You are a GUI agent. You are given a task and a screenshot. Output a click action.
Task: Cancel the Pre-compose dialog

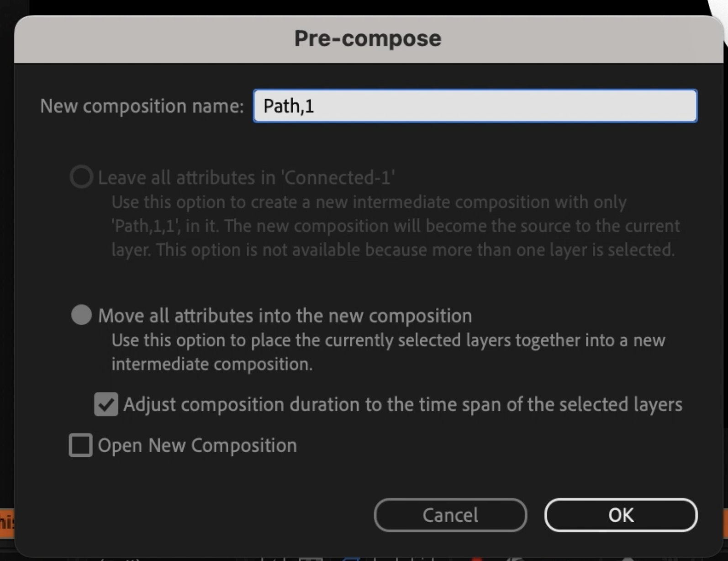[x=450, y=515]
